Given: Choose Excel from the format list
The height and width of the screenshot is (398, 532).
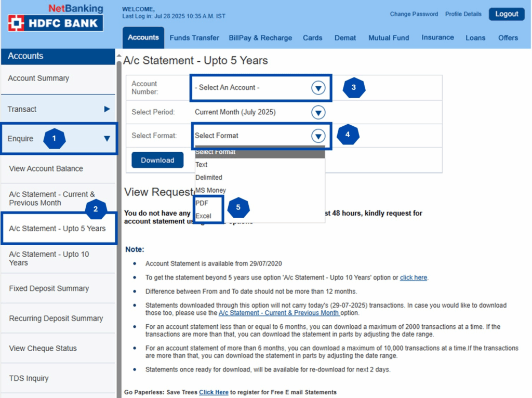Looking at the screenshot, I should coord(203,215).
